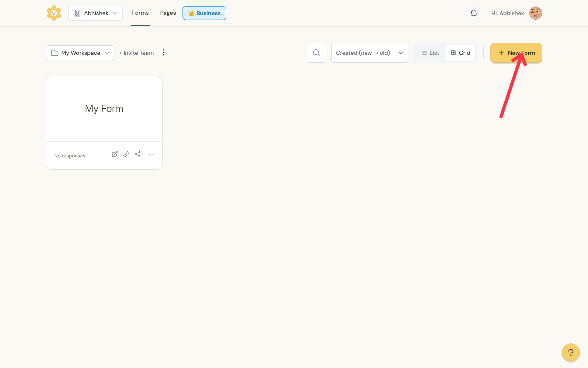
Task: Click the 'Hi, Abhishek' greeting
Action: pyautogui.click(x=508, y=13)
